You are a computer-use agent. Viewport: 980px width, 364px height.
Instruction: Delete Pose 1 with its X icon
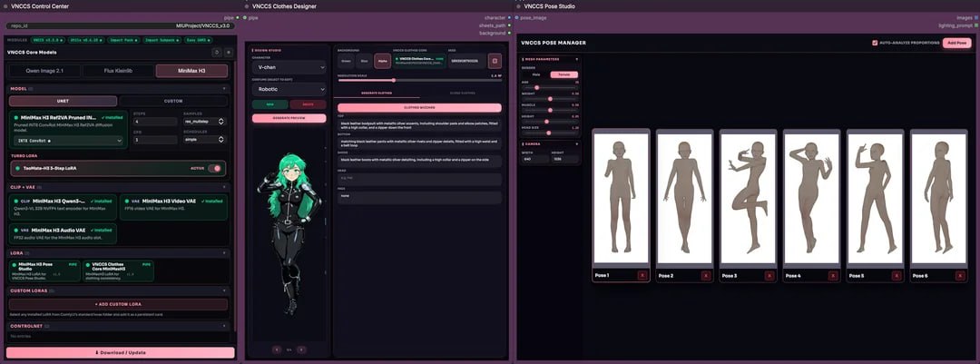tap(642, 275)
